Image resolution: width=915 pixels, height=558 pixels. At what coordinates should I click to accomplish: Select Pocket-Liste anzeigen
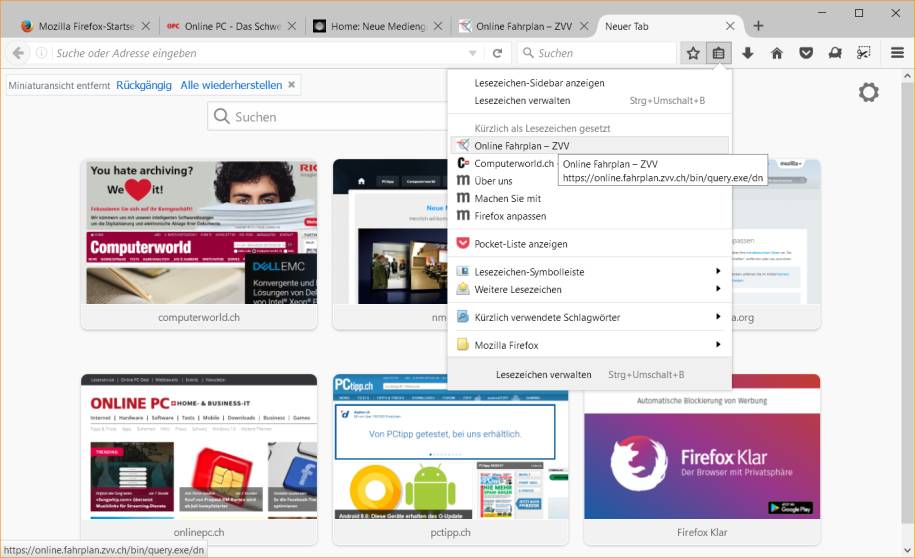589,243
